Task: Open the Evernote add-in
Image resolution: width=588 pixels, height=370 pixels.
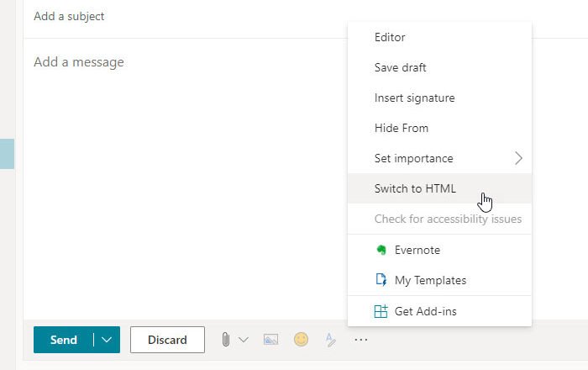Action: (439, 250)
